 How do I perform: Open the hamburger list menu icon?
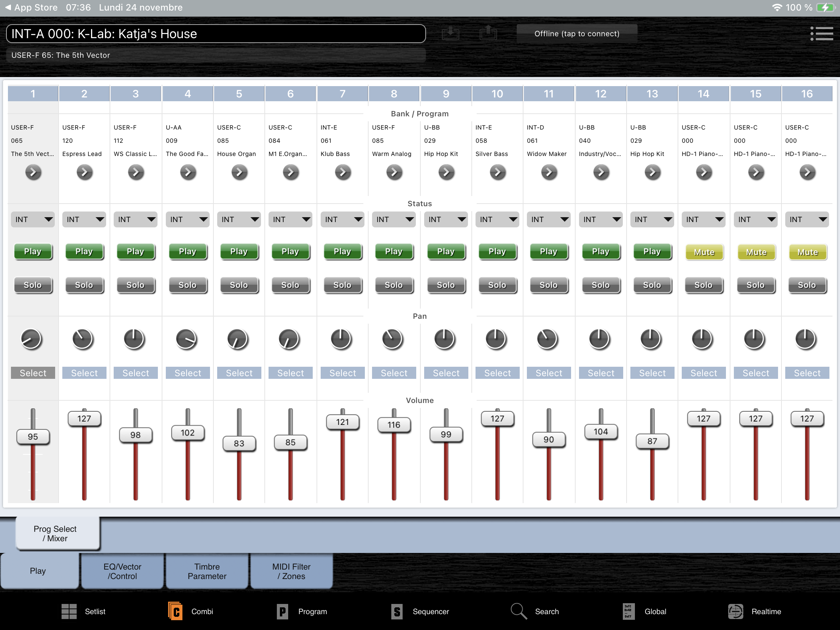[x=821, y=33]
